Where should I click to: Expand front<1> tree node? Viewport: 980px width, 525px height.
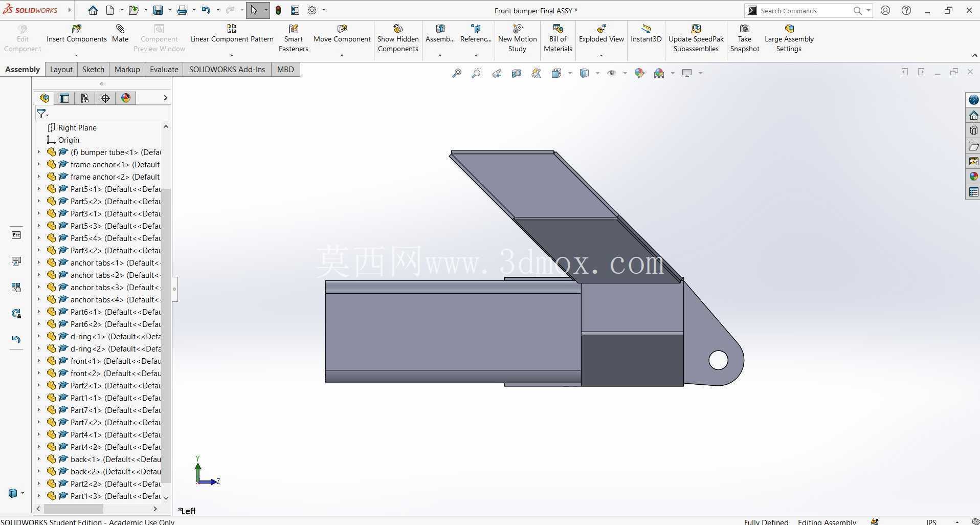38,361
